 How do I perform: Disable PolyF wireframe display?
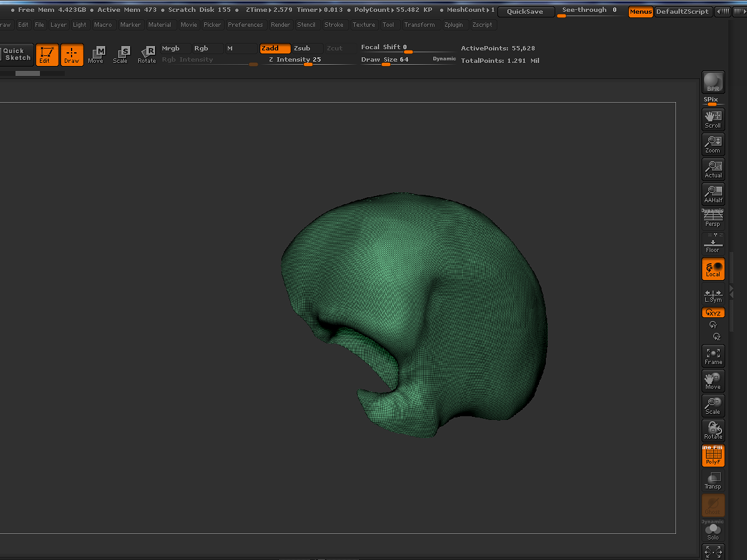click(713, 456)
